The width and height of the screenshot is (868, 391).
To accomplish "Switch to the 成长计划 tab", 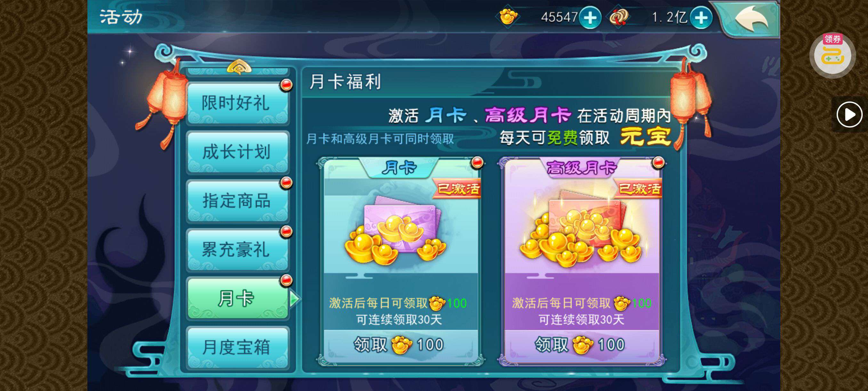I will tap(237, 152).
